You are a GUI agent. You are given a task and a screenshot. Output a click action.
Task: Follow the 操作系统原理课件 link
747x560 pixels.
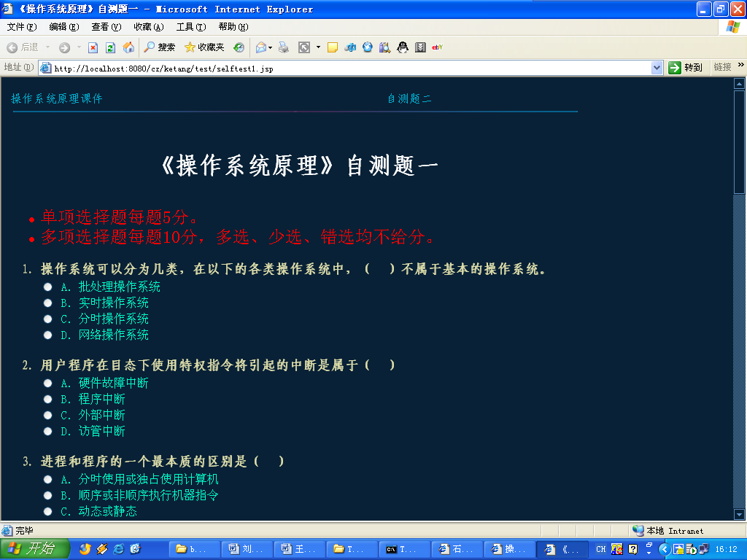[x=57, y=98]
